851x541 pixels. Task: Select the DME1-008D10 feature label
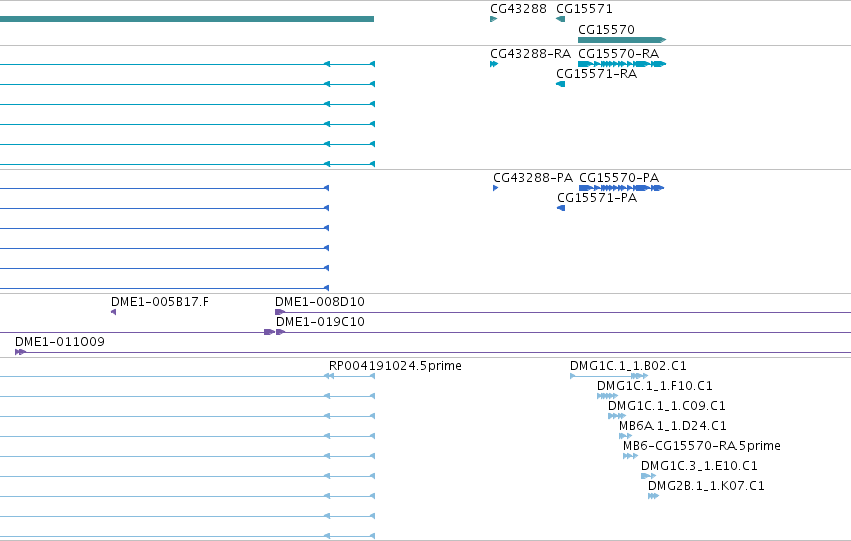320,302
